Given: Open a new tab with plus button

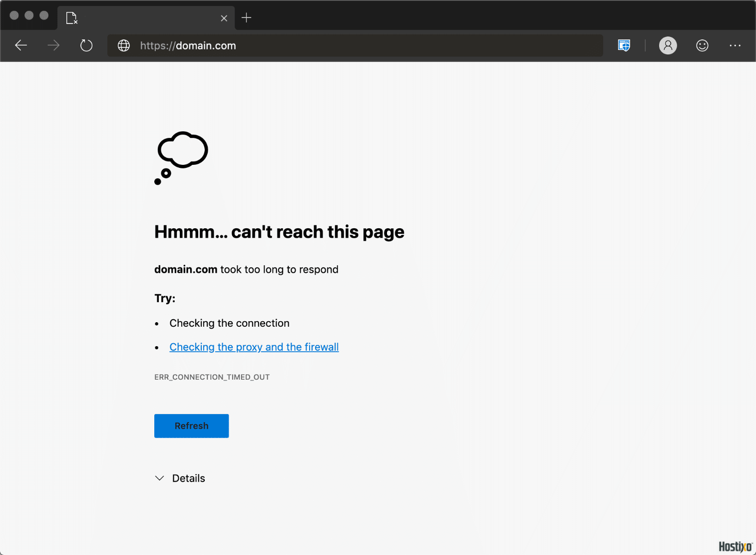Looking at the screenshot, I should (x=246, y=18).
